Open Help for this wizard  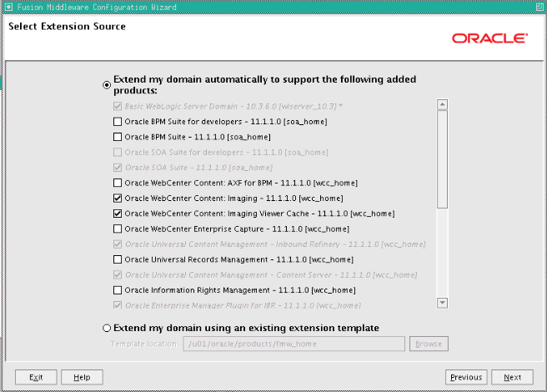click(82, 377)
